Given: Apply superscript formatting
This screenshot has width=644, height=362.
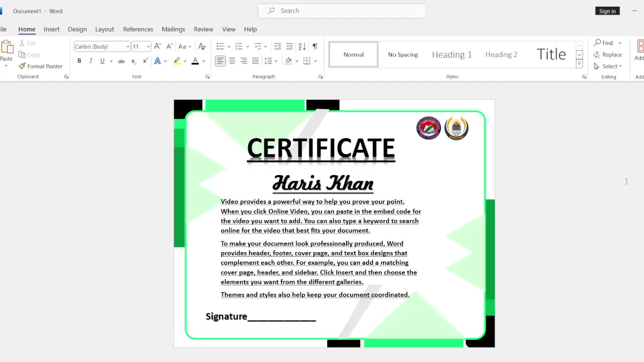Looking at the screenshot, I should coord(145,61).
